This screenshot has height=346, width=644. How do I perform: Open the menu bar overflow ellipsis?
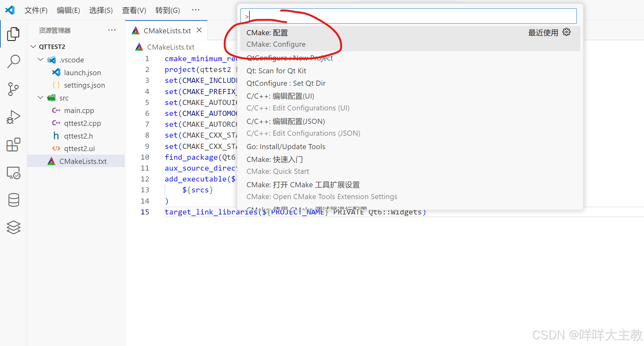(196, 10)
